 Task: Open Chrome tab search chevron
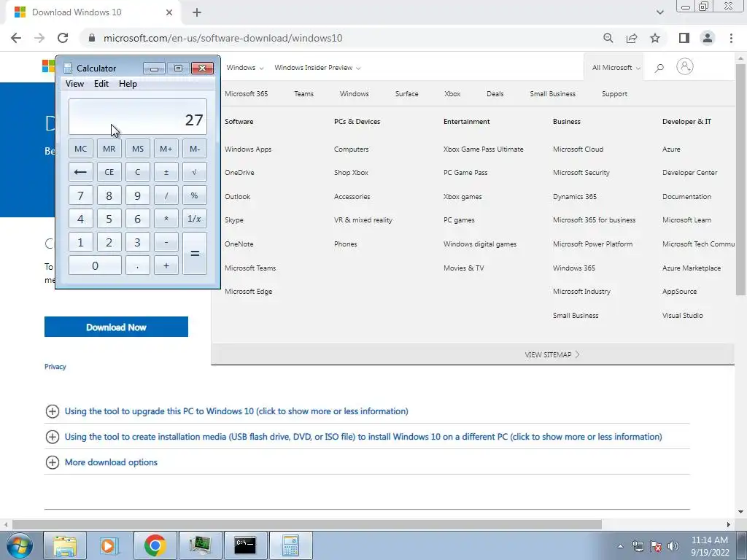659,12
